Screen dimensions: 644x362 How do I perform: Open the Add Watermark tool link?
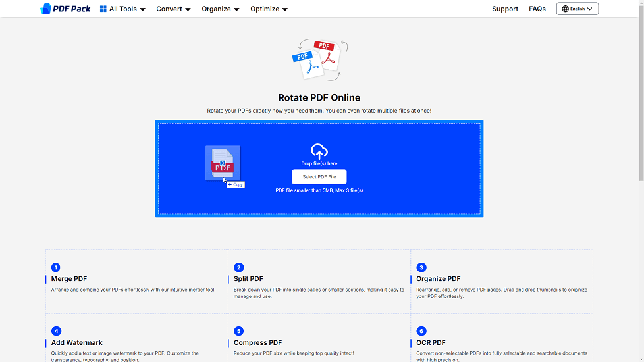(77, 342)
